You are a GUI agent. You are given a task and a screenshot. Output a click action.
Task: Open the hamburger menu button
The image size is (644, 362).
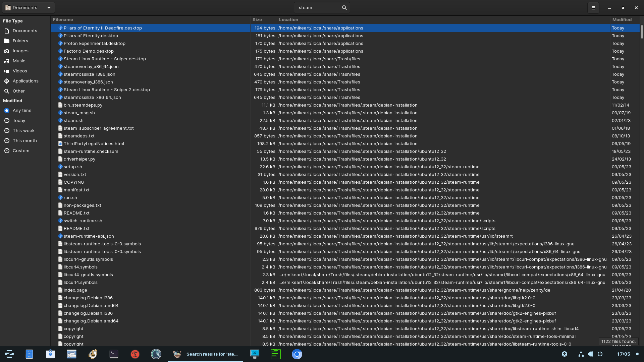pyautogui.click(x=593, y=8)
